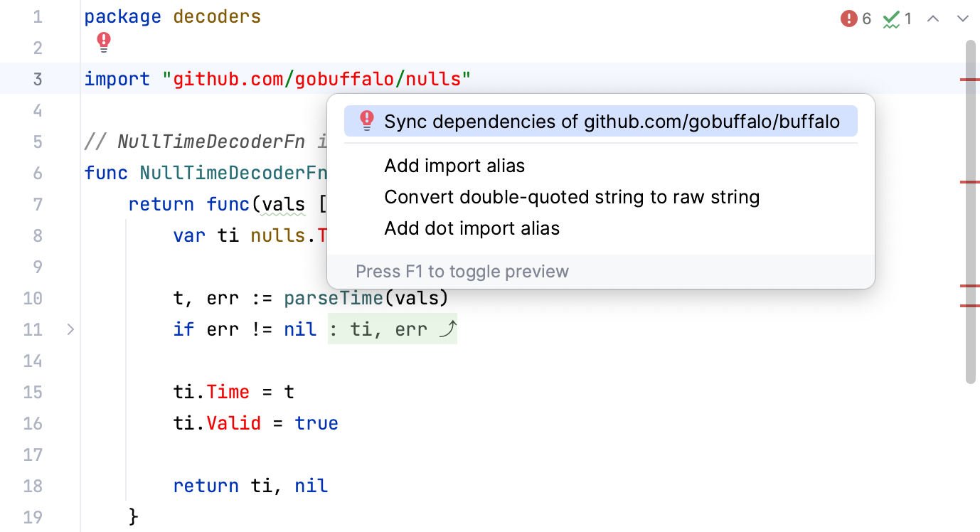980x532 pixels.
Task: Click the parseTime function call
Action: point(334,298)
